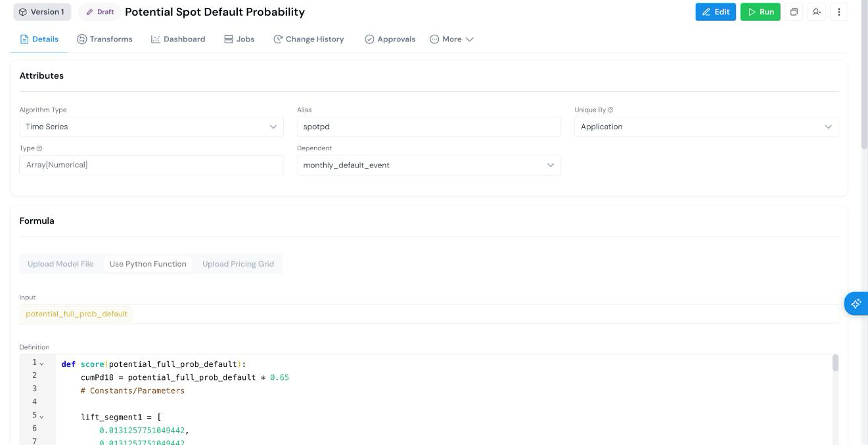Open the Jobs tab
Viewport: 868px width, 445px height.
[x=239, y=39]
